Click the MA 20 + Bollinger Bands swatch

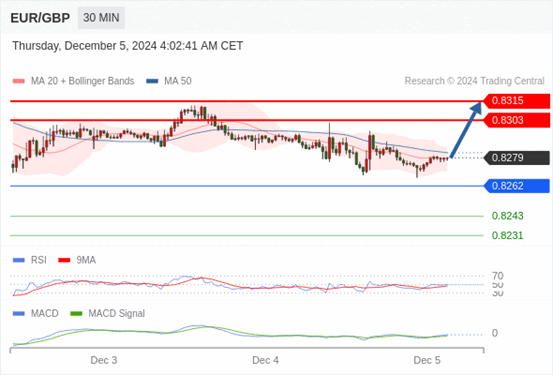(19, 81)
